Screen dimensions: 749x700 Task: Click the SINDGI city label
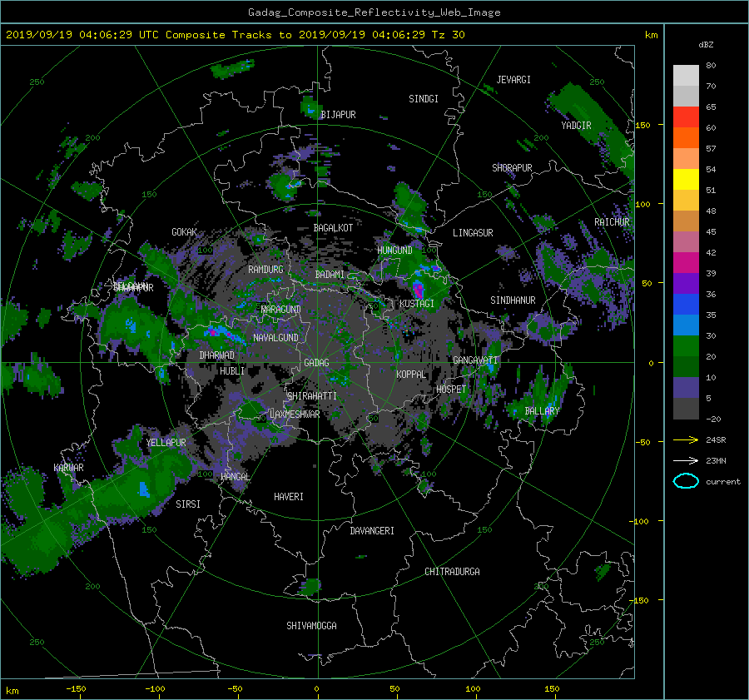(x=424, y=99)
